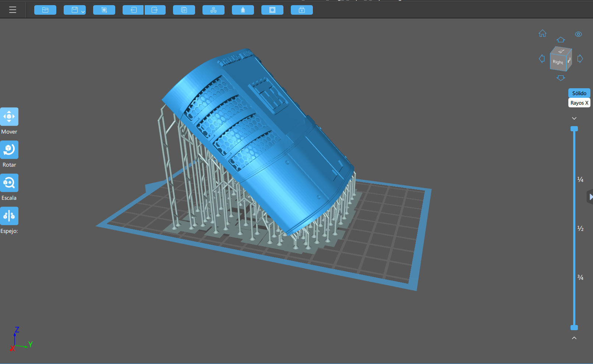Expand the save button dropdown arrow
This screenshot has width=593, height=364.
(83, 12)
